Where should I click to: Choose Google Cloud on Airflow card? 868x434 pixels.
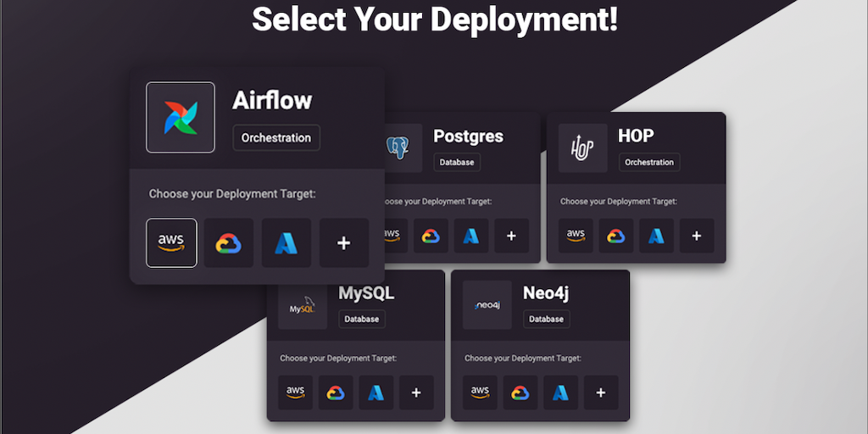pos(229,243)
